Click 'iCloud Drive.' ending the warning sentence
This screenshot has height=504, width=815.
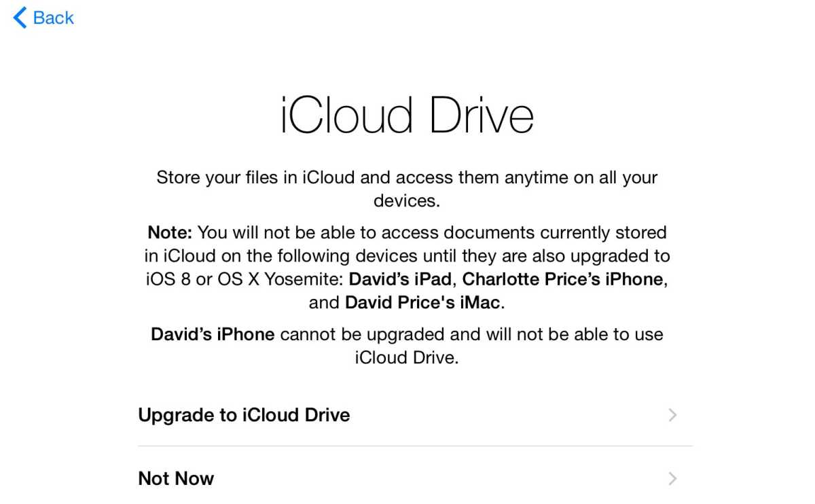(407, 357)
